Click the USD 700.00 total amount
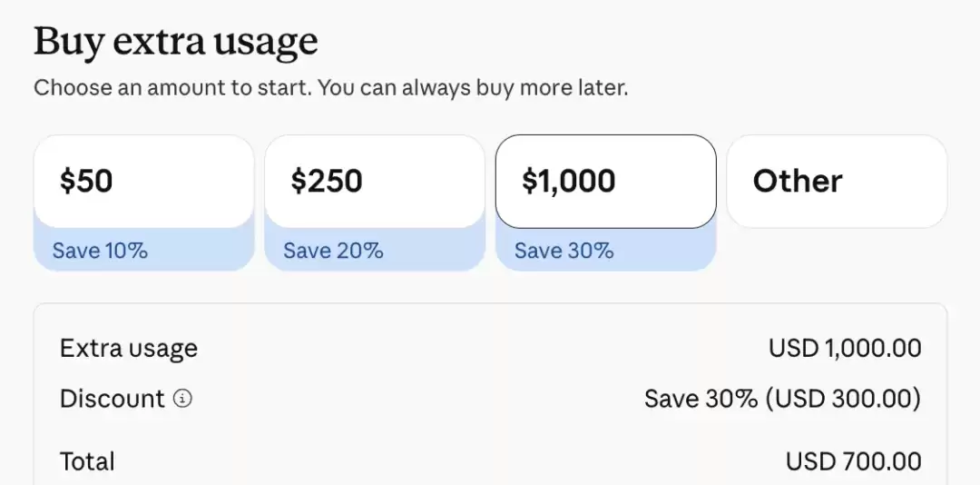This screenshot has width=980, height=485. click(x=853, y=462)
